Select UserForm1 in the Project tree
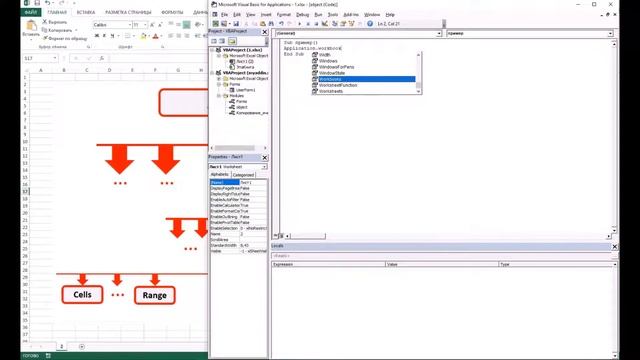 [x=245, y=90]
